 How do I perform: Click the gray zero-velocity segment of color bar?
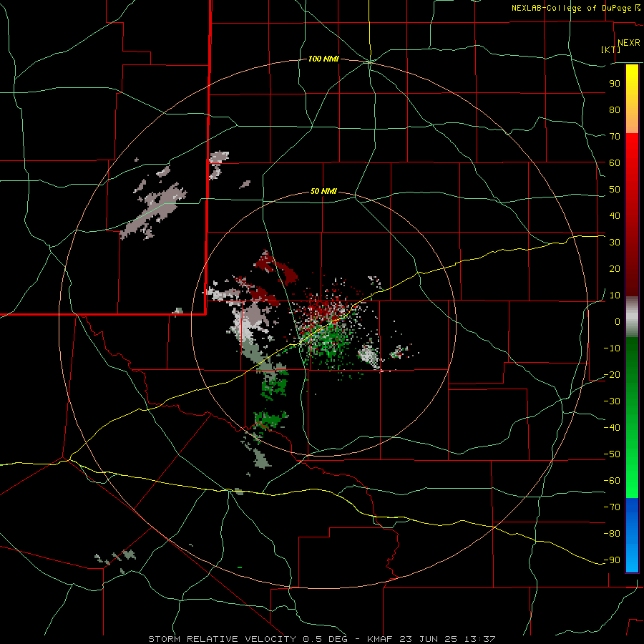click(x=632, y=317)
